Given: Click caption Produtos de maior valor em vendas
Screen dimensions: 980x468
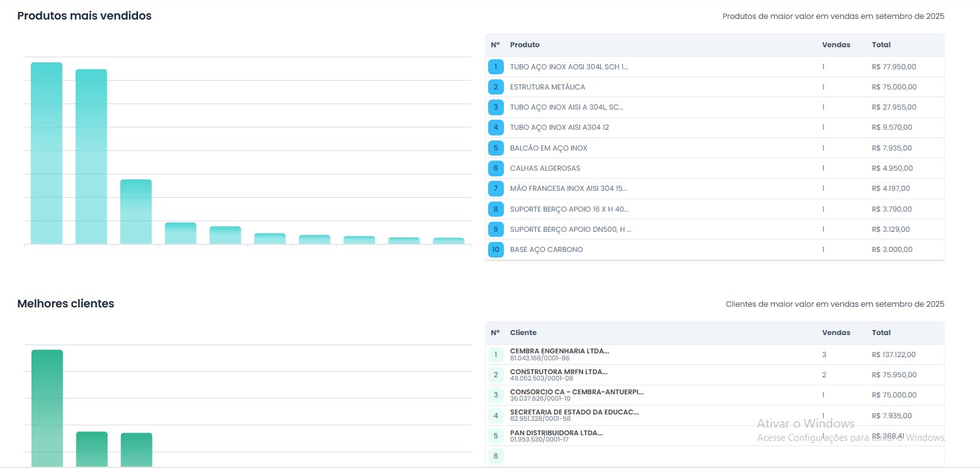Looking at the screenshot, I should pyautogui.click(x=833, y=16).
